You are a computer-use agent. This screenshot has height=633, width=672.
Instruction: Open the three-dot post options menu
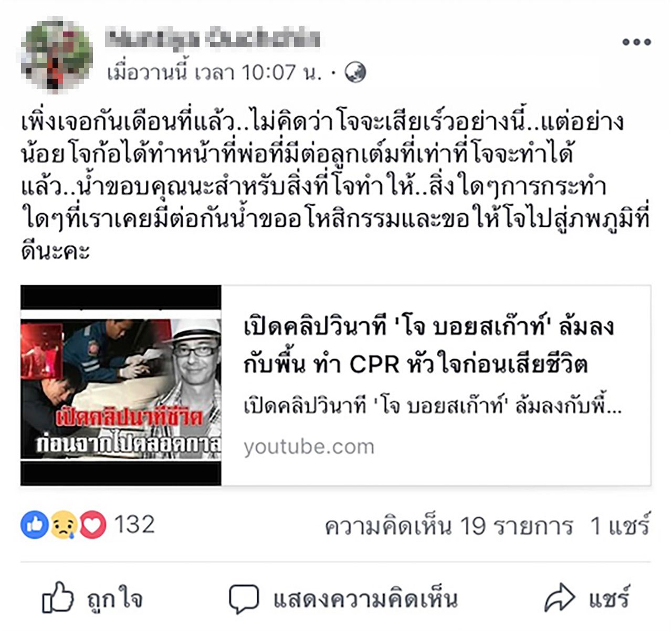(x=636, y=42)
